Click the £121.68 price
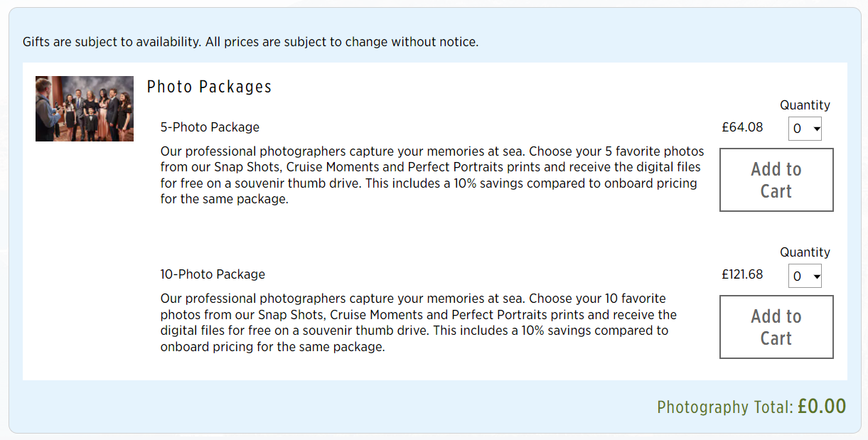 pos(742,274)
